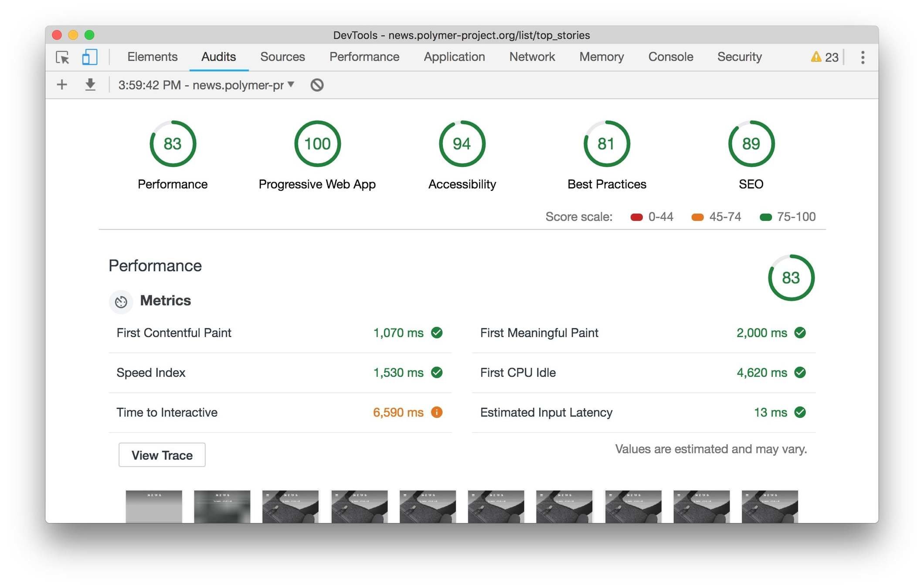Open the Elements tab
Screen dimensions: 924x588
(152, 57)
